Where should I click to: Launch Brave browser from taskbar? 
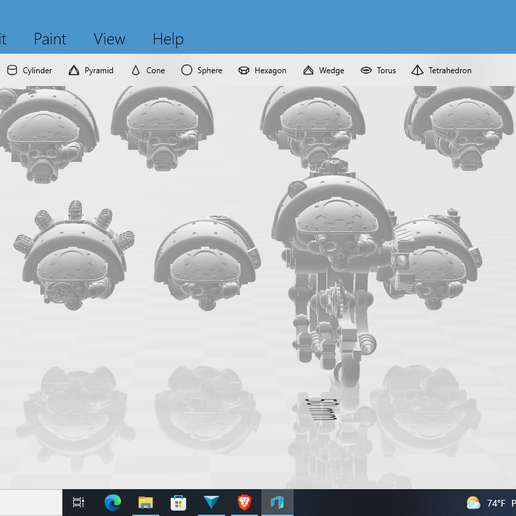(244, 502)
